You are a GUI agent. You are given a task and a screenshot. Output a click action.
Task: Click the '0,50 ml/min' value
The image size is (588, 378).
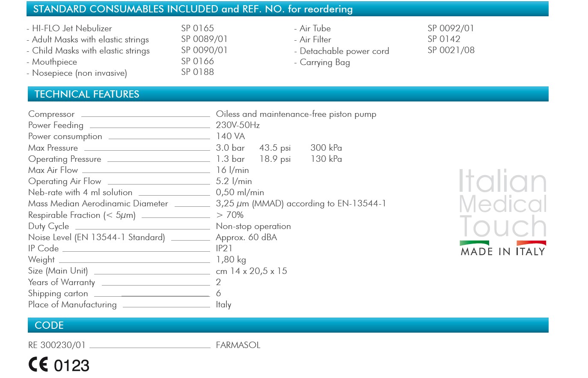coord(240,193)
